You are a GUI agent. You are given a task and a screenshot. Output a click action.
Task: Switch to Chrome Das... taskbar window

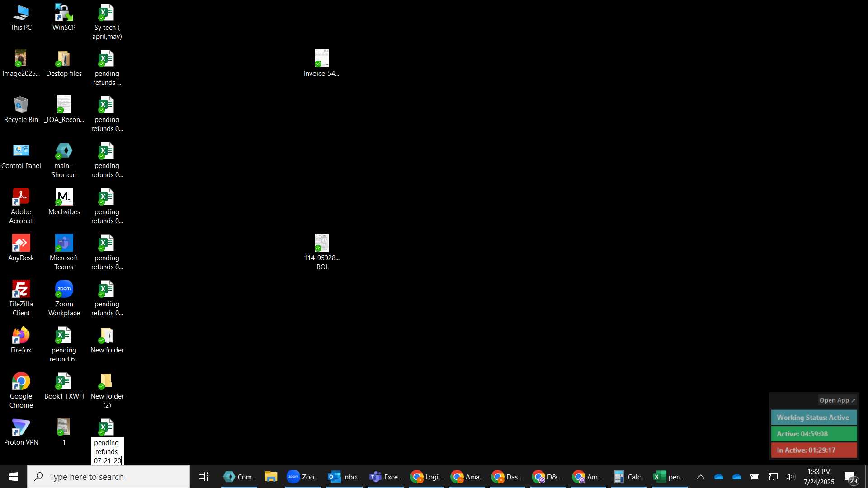507,477
